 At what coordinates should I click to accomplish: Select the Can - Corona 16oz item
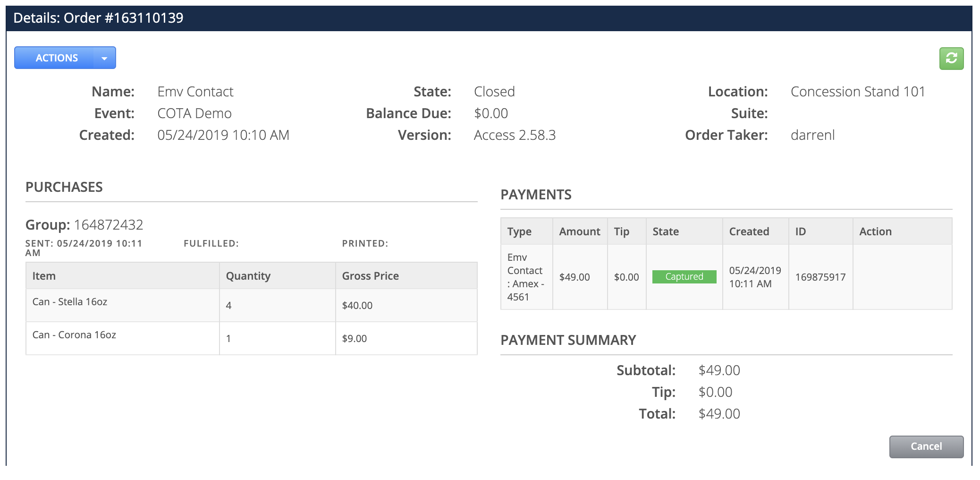pyautogui.click(x=74, y=335)
